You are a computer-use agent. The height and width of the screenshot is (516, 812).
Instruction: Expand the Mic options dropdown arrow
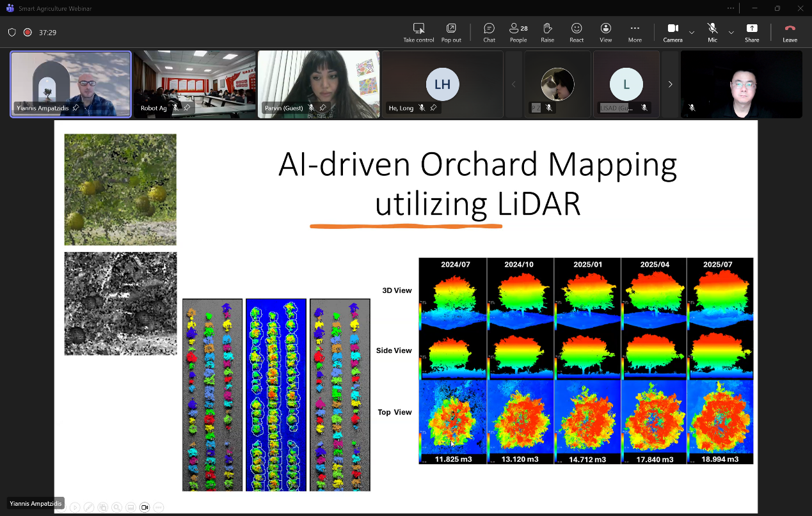pos(731,32)
